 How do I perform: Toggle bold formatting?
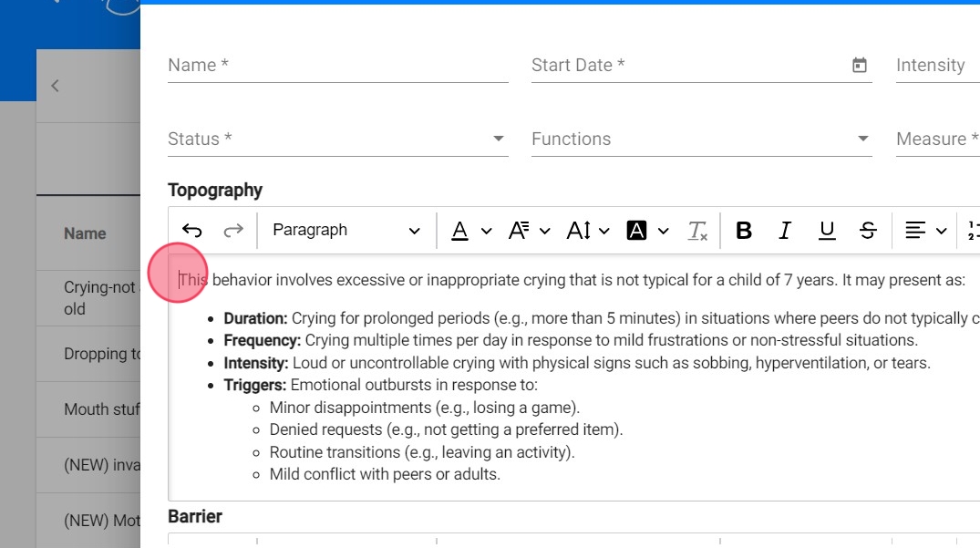744,231
